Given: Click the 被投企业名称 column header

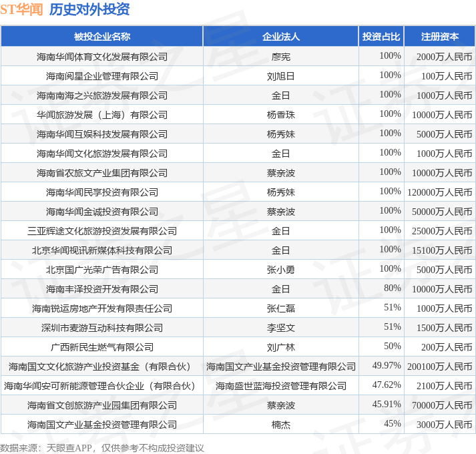Looking at the screenshot, I should click(x=102, y=37).
